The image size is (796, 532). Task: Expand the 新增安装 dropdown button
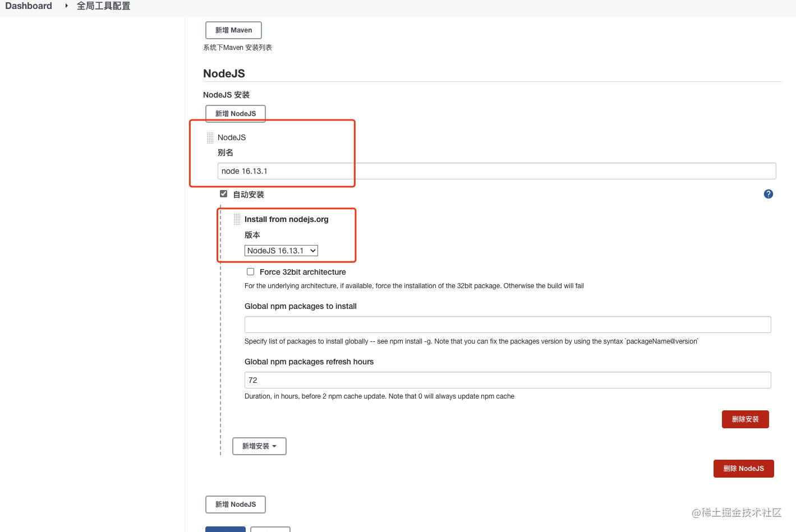tap(259, 446)
